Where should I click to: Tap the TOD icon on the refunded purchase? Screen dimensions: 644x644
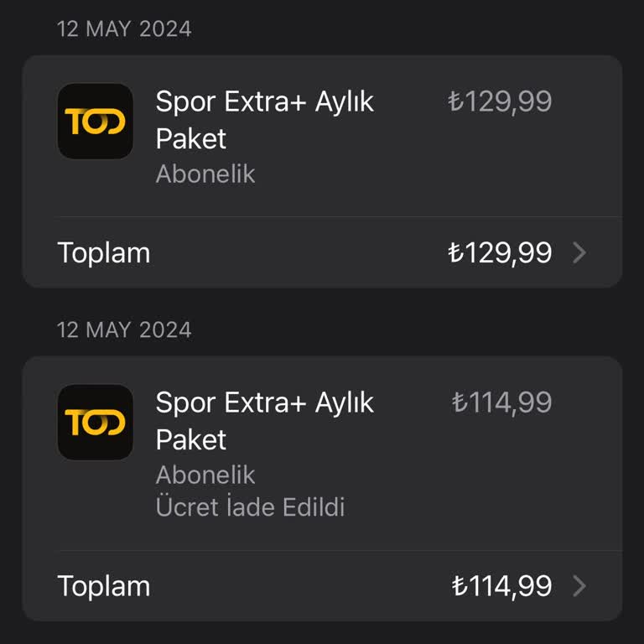click(x=95, y=422)
